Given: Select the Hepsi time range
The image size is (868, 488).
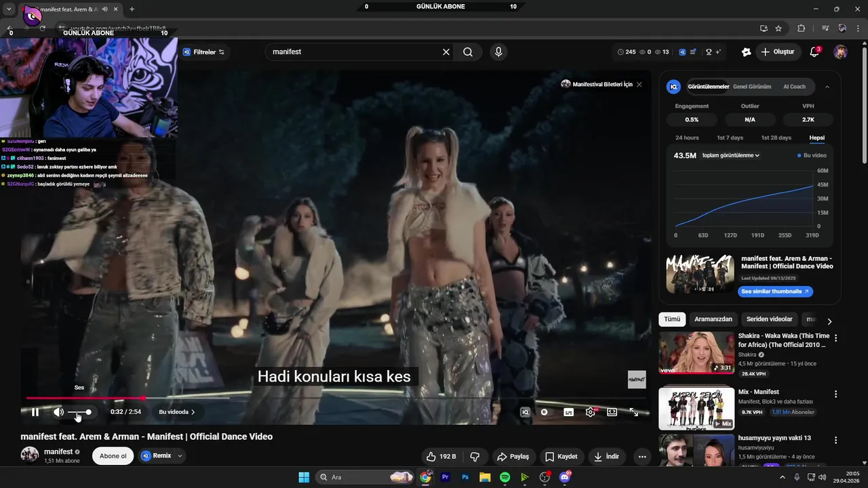Looking at the screenshot, I should (816, 138).
